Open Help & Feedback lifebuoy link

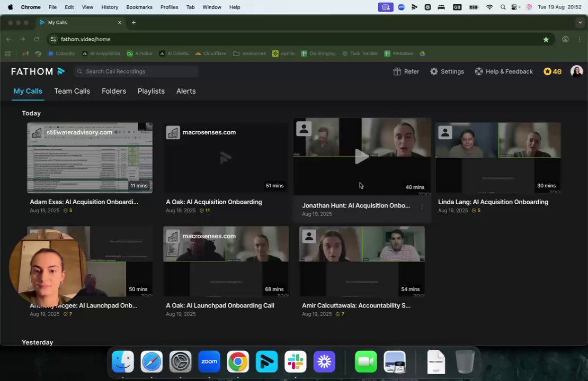504,71
